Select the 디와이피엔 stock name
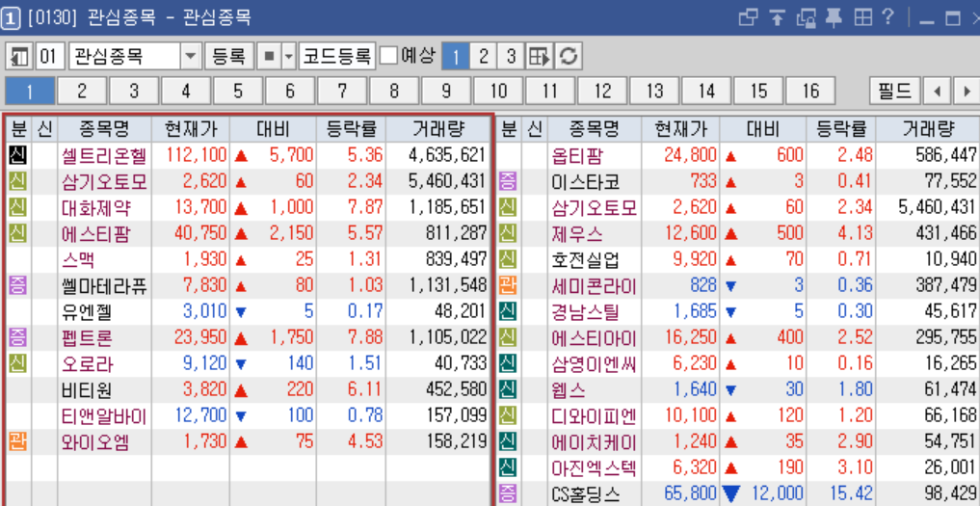The image size is (980, 506). tap(594, 416)
